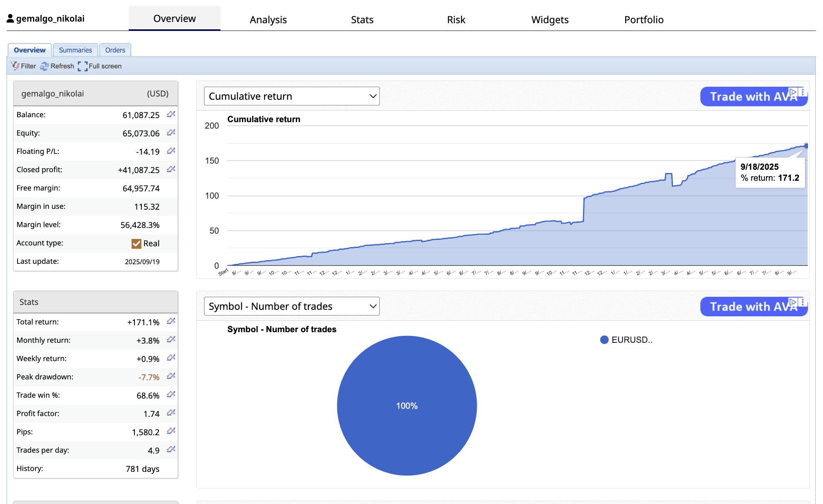Click the EURUSD legend color dot
Screen dimensions: 823x504
pyautogui.click(x=604, y=340)
